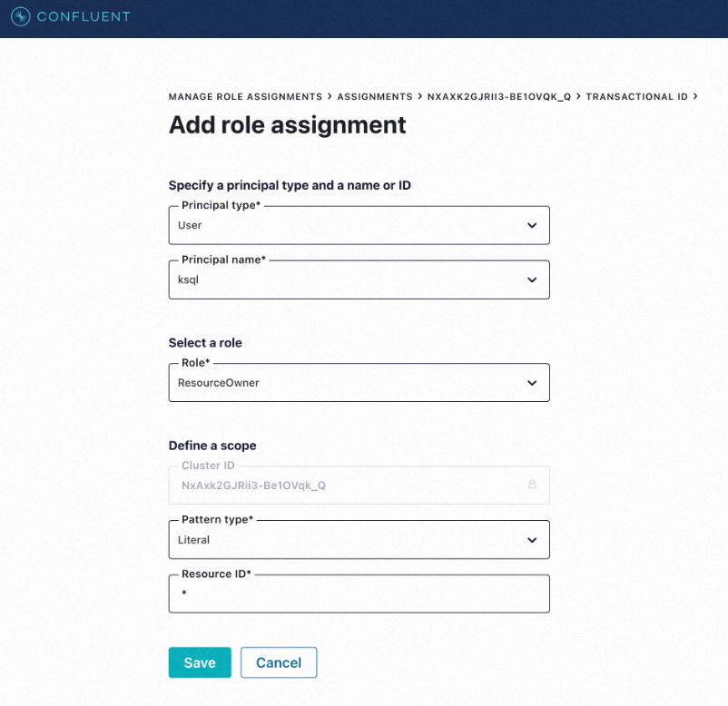Click the Confluent wordmark in header
The image size is (728, 706).
tap(84, 16)
